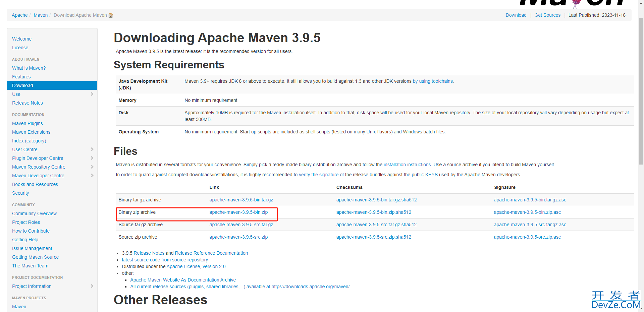This screenshot has height=312, width=644.
Task: Open the Apache breadcrumb link
Action: pos(20,15)
